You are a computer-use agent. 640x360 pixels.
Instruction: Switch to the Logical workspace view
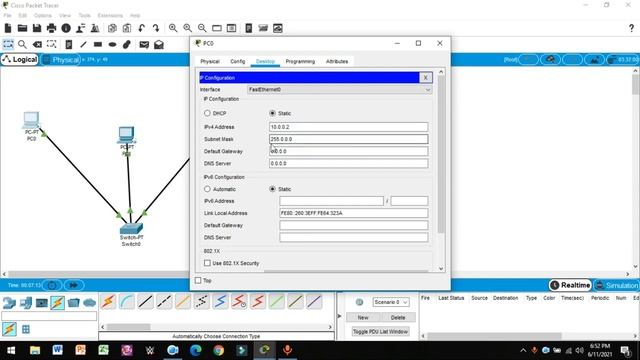(x=20, y=60)
